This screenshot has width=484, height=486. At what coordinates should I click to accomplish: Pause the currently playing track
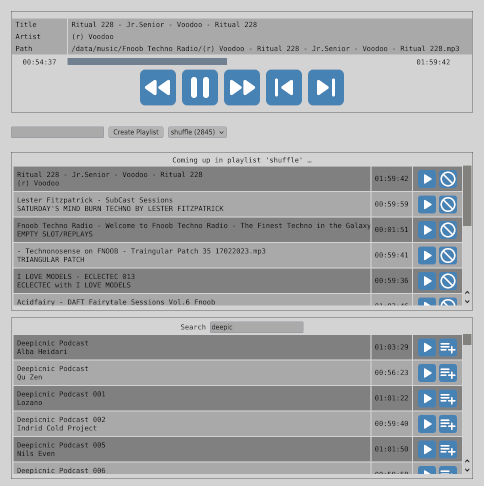tap(200, 87)
